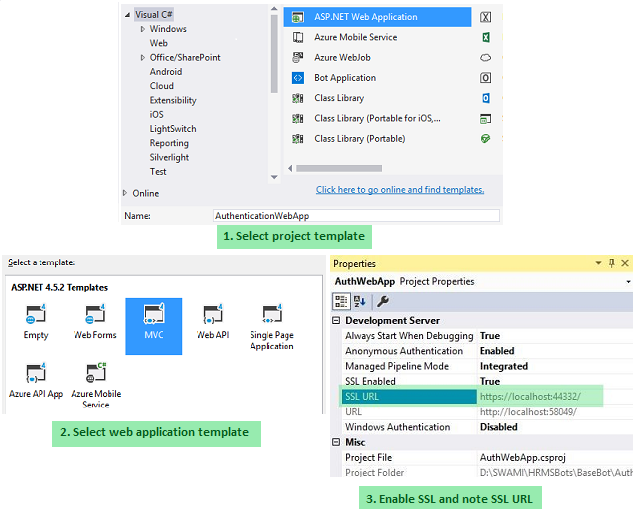
Task: Click Project File value AuthWebApp.csproj
Action: [x=522, y=458]
